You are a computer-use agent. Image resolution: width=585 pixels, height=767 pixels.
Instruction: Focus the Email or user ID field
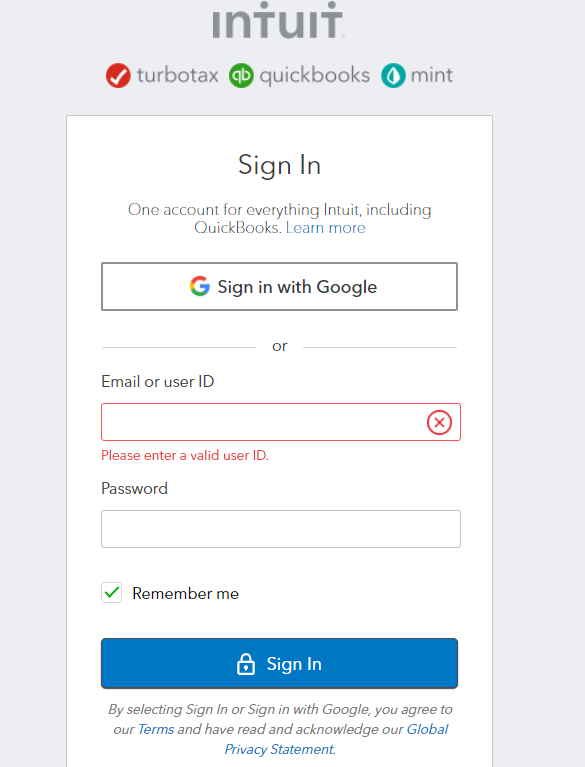[281, 422]
